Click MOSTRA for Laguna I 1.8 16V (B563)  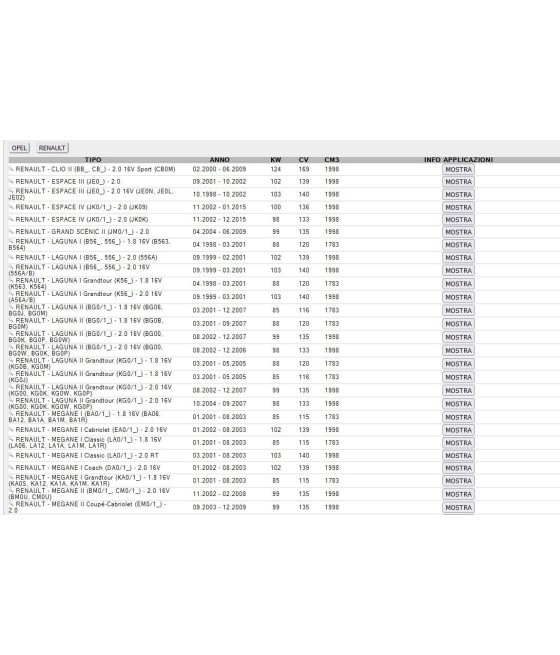point(458,245)
